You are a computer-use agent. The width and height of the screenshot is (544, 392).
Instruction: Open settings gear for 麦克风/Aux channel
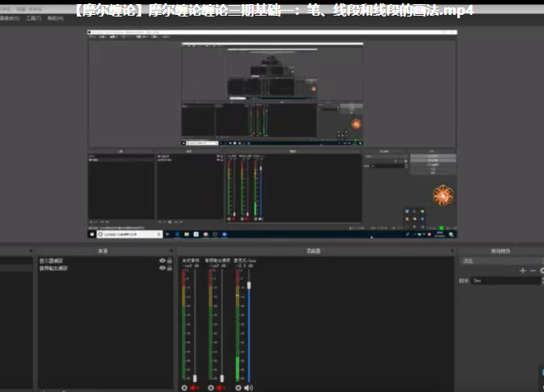click(x=238, y=388)
